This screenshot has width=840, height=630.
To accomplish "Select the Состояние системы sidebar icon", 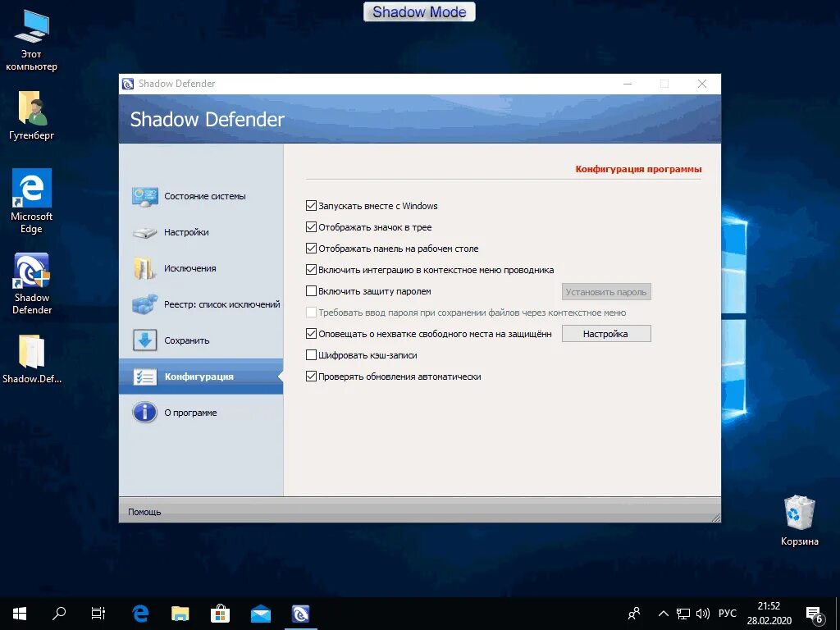I will (144, 196).
